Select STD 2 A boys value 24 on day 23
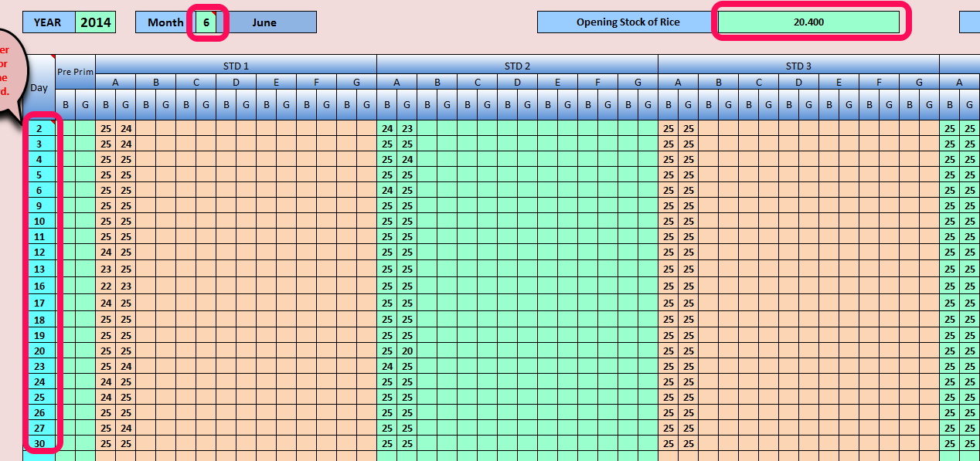Screen dimensions: 980x461 pos(387,366)
